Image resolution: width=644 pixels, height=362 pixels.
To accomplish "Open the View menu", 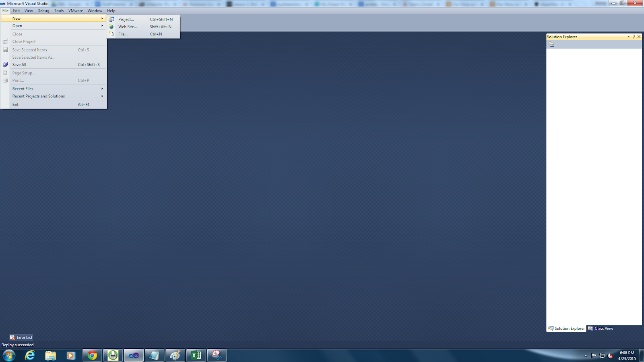I will (x=29, y=11).
